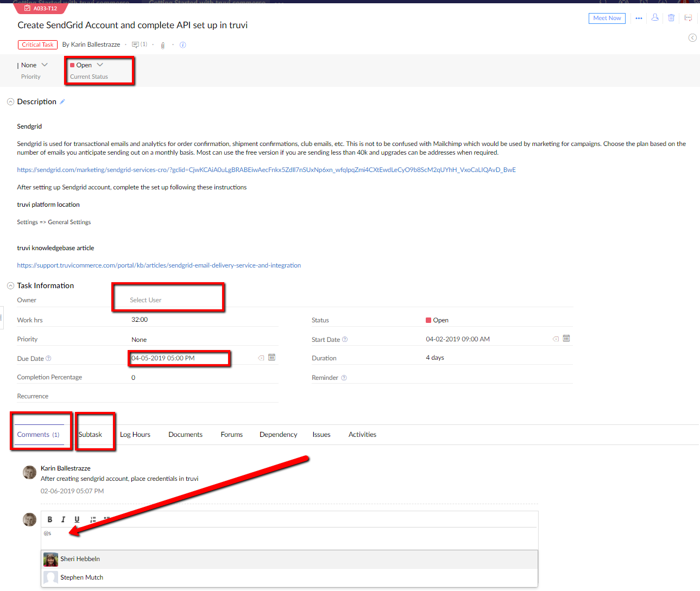The width and height of the screenshot is (700, 591).
Task: Edit the Description with the pencil icon
Action: click(x=62, y=101)
